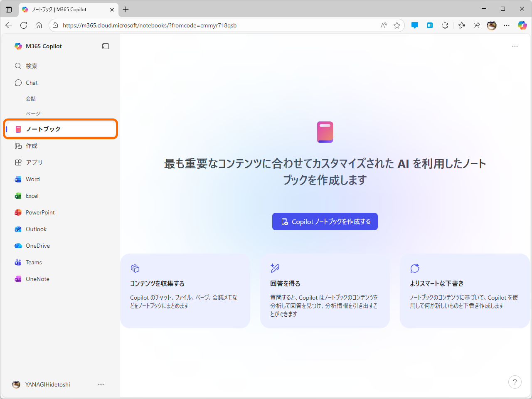The image size is (532, 399).
Task: Add the page to favorites with the star icon
Action: click(x=397, y=25)
